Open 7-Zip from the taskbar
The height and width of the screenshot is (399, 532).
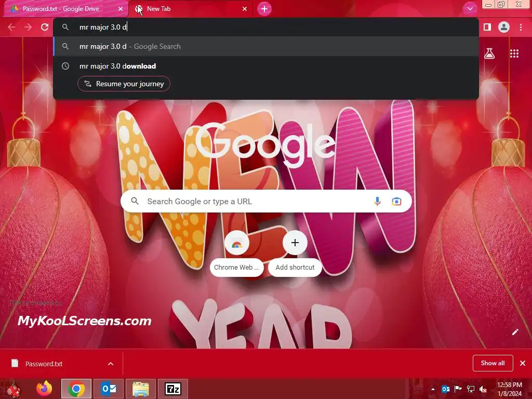(173, 389)
